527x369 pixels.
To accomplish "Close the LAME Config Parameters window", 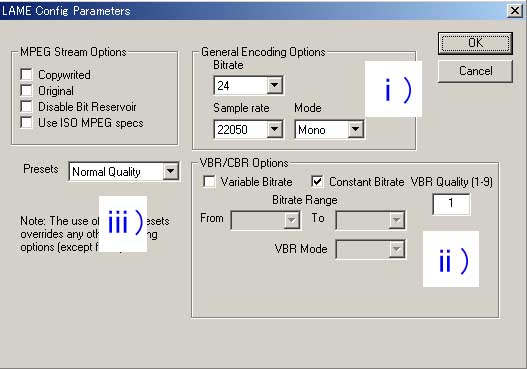I will coord(515,11).
